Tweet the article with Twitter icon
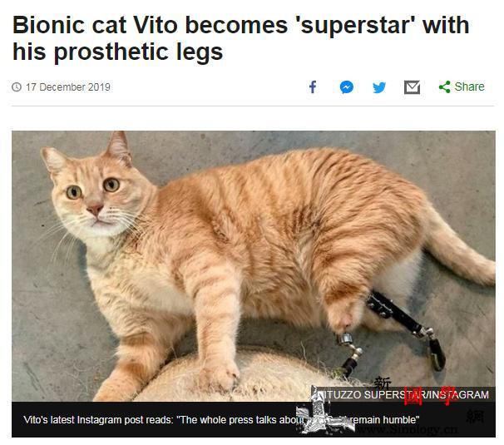 click(379, 87)
